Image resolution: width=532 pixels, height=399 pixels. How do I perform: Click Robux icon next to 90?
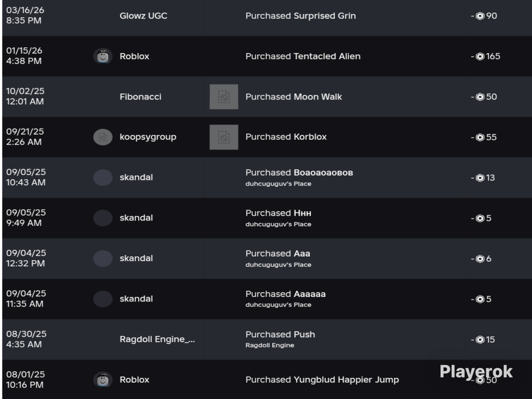(x=480, y=16)
